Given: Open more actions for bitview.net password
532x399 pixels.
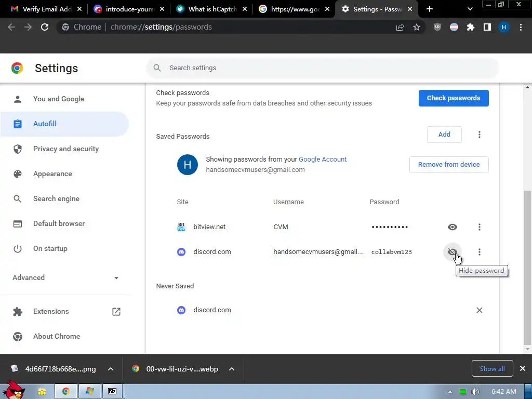Looking at the screenshot, I should click(x=479, y=227).
